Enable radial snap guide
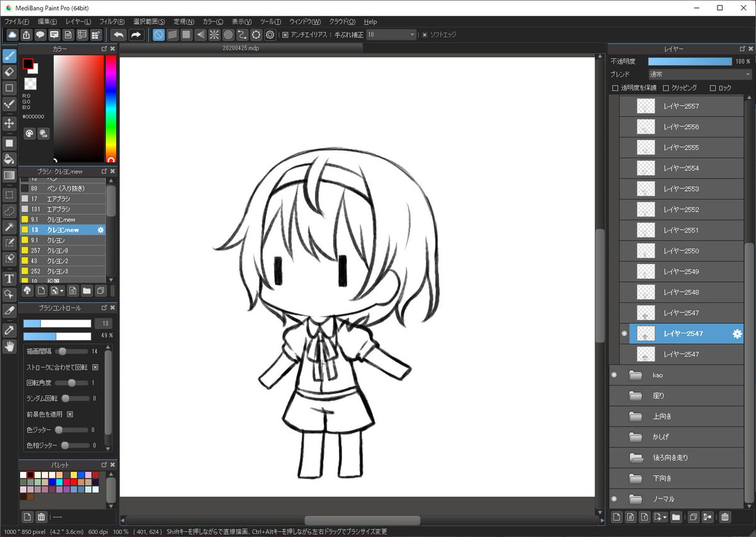756x537 pixels. [214, 35]
